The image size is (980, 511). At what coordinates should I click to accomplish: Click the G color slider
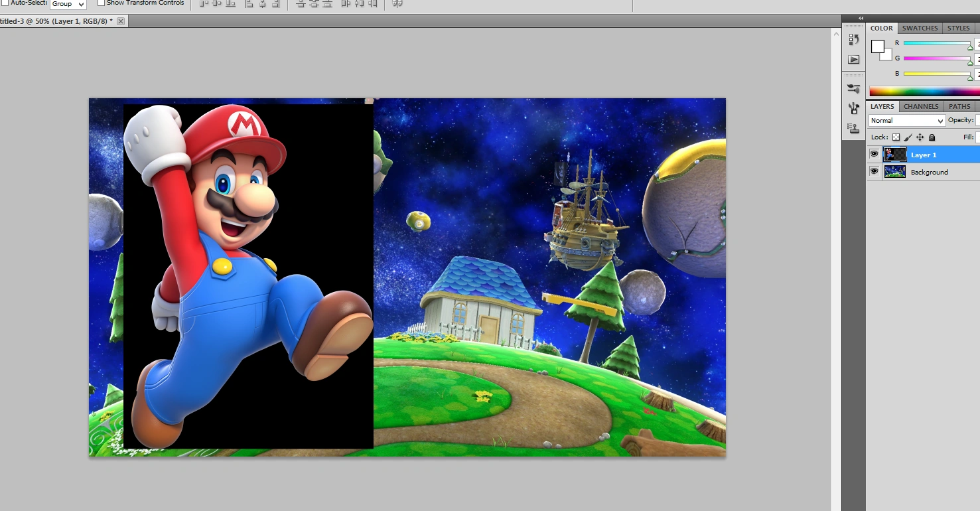937,58
